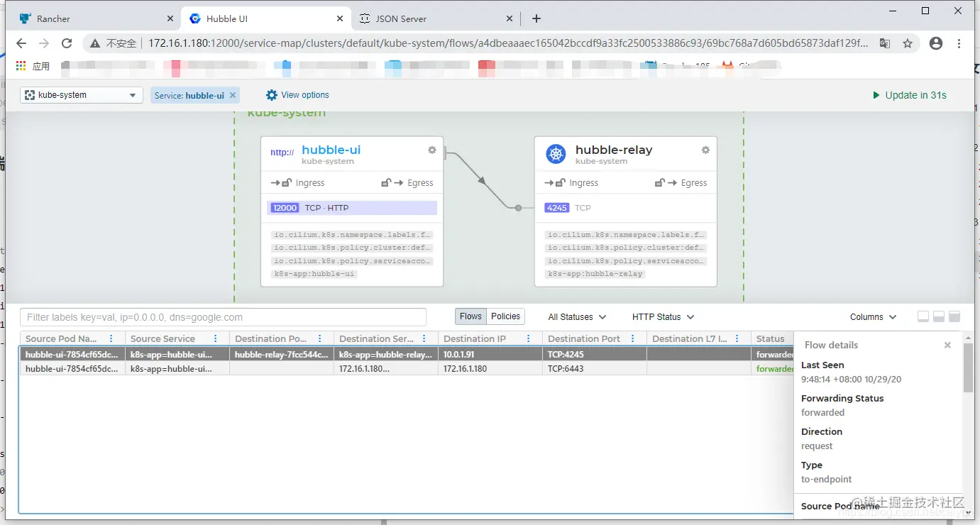
Task: Reload the page with the refresh icon
Action: 67,43
